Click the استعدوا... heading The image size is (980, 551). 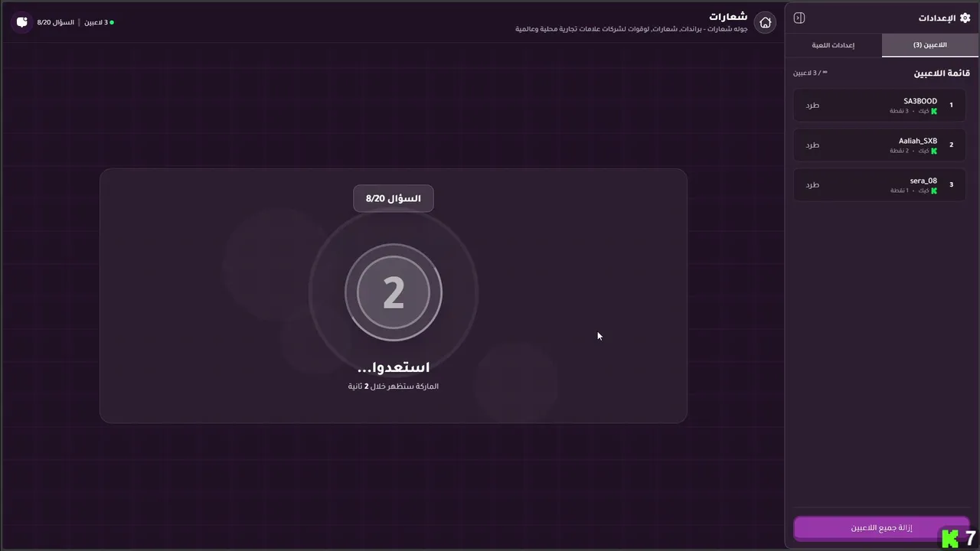tap(394, 367)
